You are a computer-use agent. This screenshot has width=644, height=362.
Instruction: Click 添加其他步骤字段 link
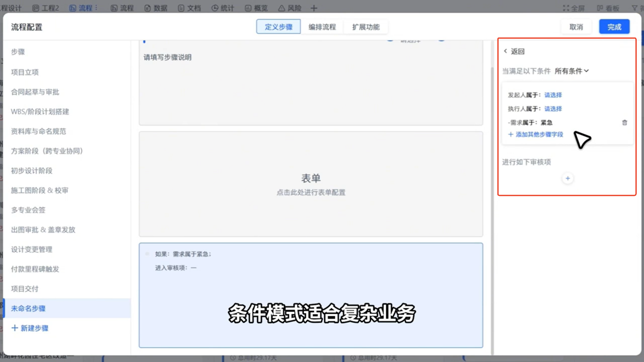pyautogui.click(x=536, y=134)
